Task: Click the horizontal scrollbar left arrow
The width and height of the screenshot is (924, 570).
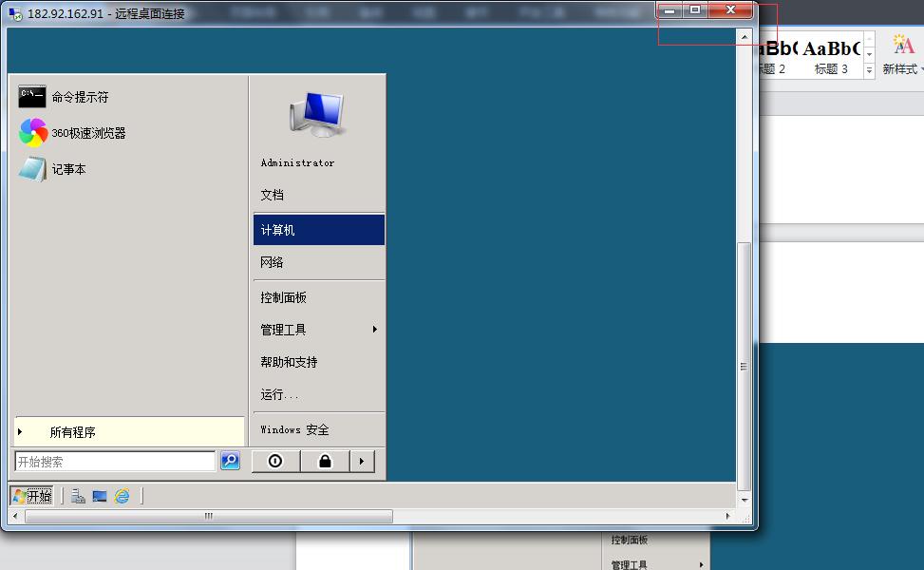Action: click(x=15, y=517)
